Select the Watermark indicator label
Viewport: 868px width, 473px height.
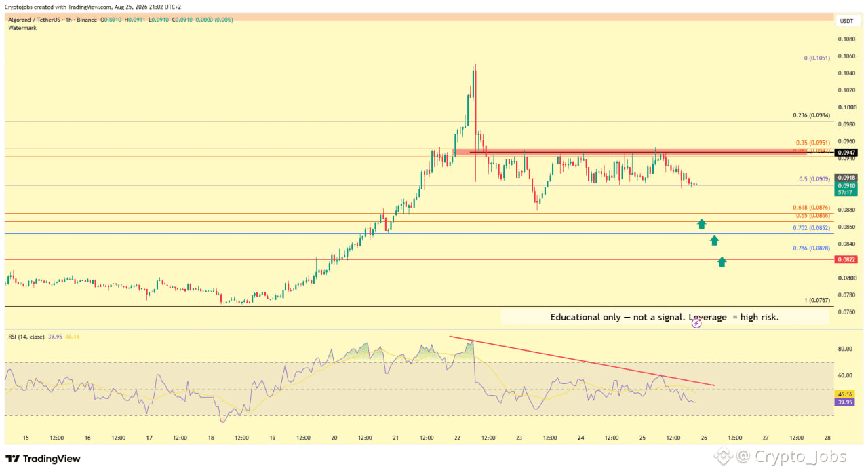click(22, 27)
